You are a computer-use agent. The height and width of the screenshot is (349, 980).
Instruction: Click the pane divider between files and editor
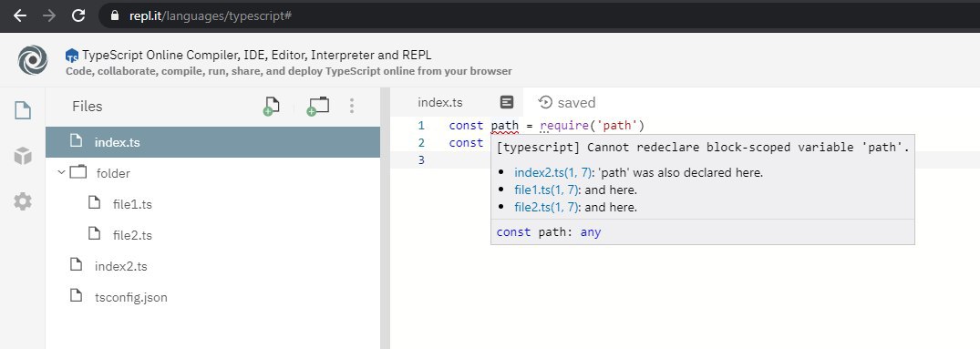(385, 219)
